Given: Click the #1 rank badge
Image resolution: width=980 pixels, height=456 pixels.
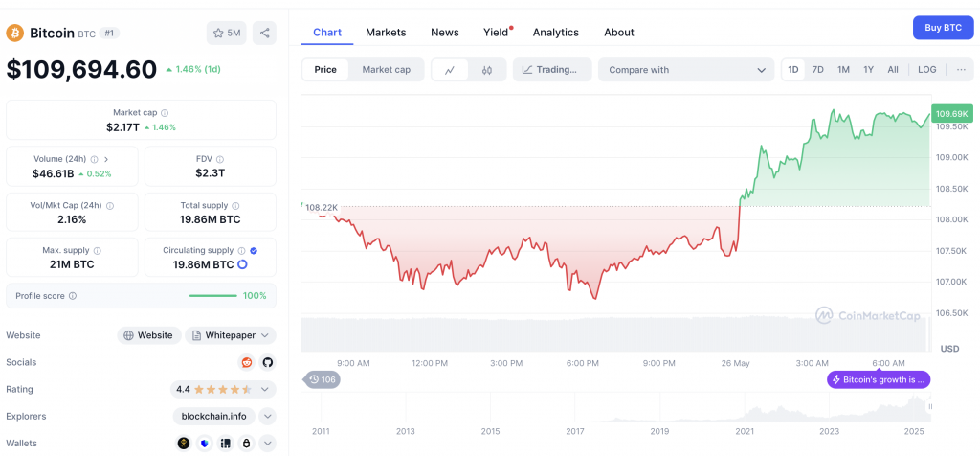Looking at the screenshot, I should 109,34.
